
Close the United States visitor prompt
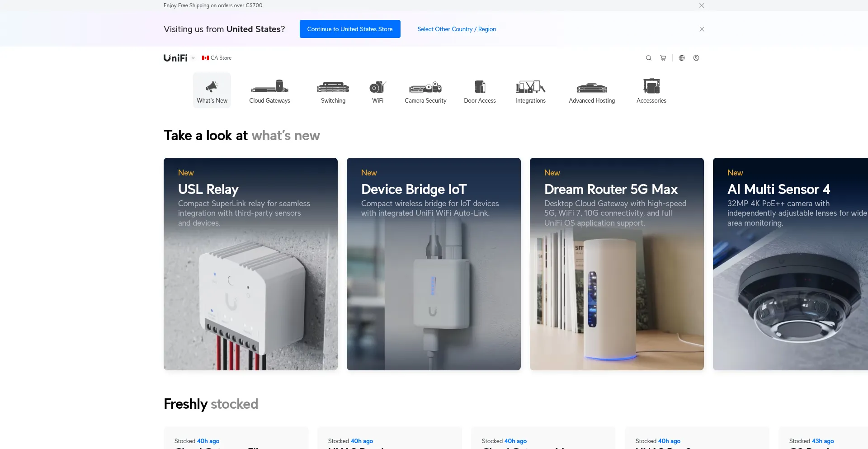click(702, 29)
